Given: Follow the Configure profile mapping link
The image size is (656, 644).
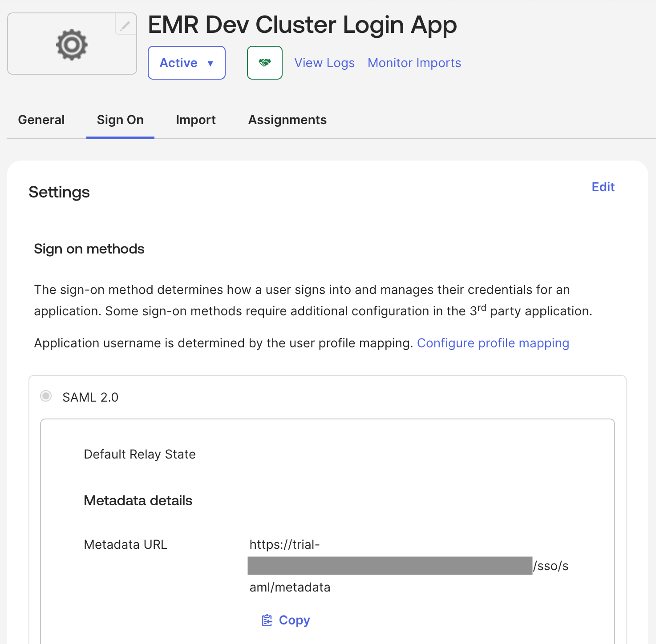Looking at the screenshot, I should 493,343.
